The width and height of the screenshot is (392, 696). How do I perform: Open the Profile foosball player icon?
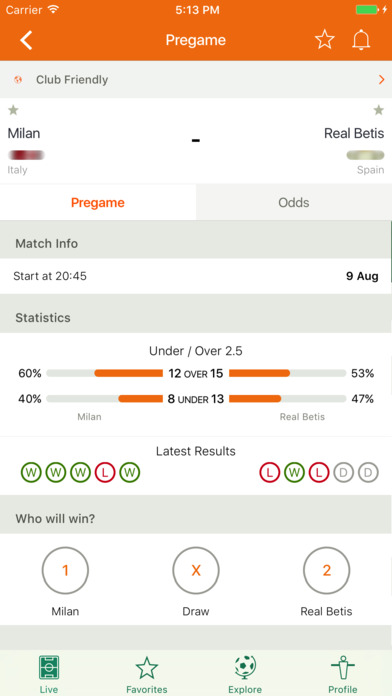(343, 668)
